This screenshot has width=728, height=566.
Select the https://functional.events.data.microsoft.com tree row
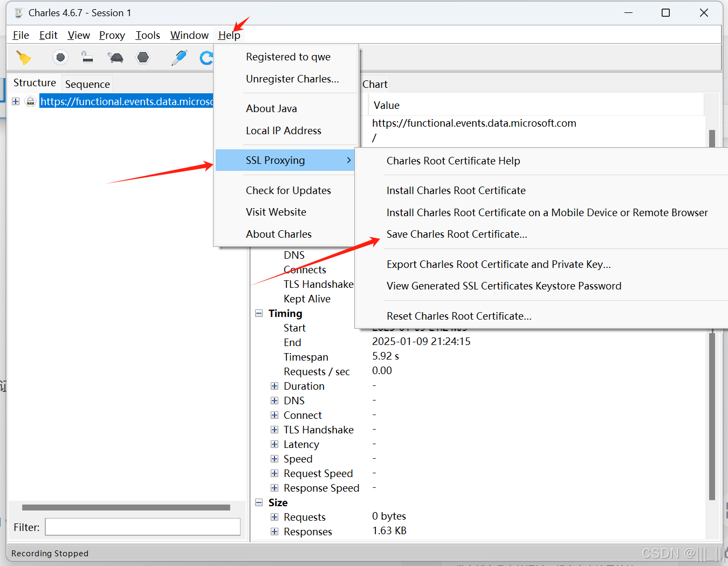127,101
